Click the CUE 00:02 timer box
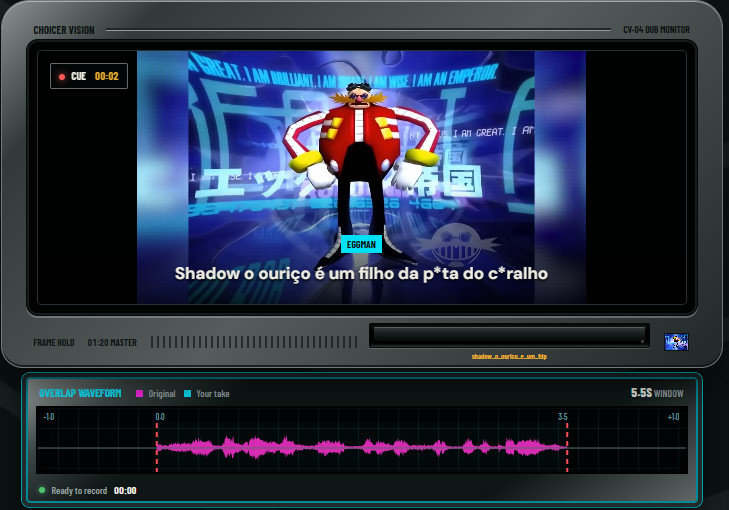The width and height of the screenshot is (729, 510). pos(89,76)
